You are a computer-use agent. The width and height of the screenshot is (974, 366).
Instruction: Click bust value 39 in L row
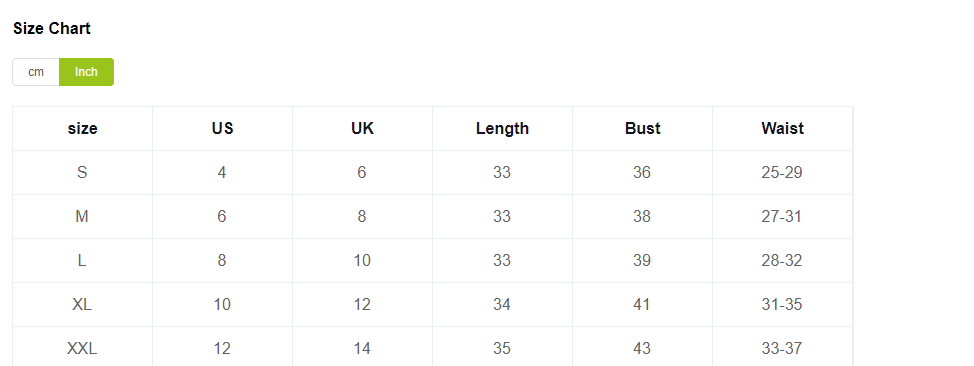point(642,260)
